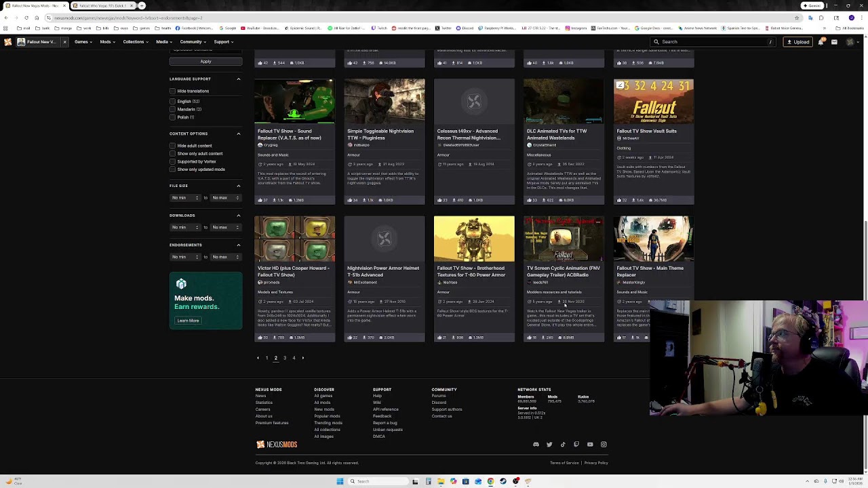Click Windows taskbar Search box
Viewport: 868px width, 488px height.
379,481
